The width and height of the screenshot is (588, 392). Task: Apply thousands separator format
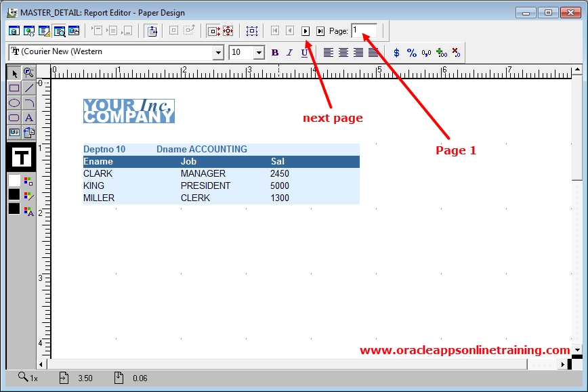click(426, 52)
